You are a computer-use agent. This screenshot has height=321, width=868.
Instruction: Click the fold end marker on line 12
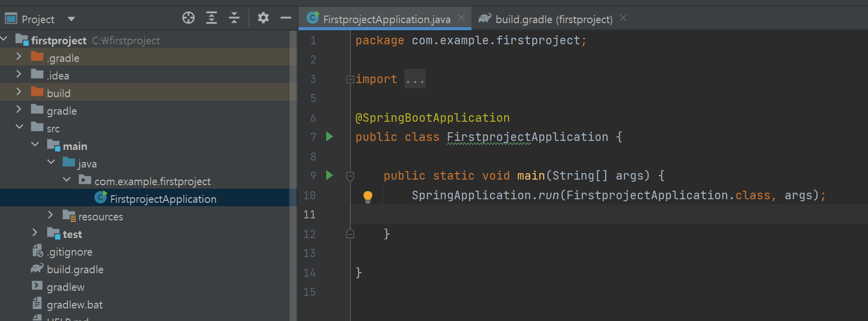350,233
